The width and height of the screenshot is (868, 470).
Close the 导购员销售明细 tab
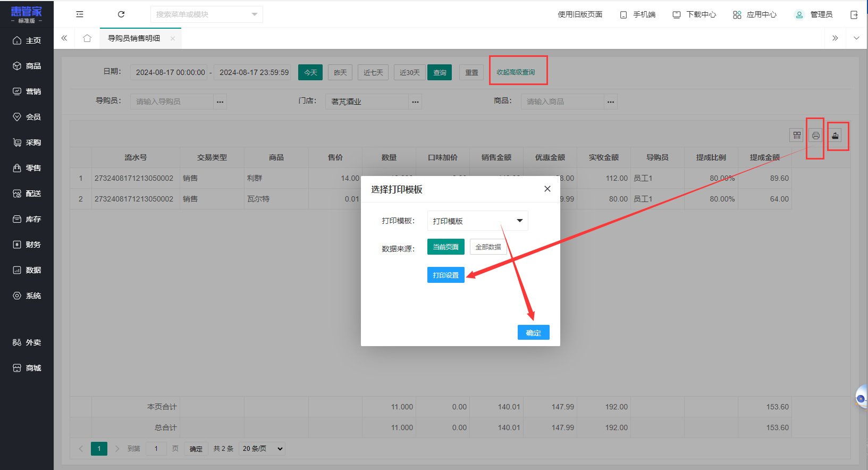tap(173, 38)
